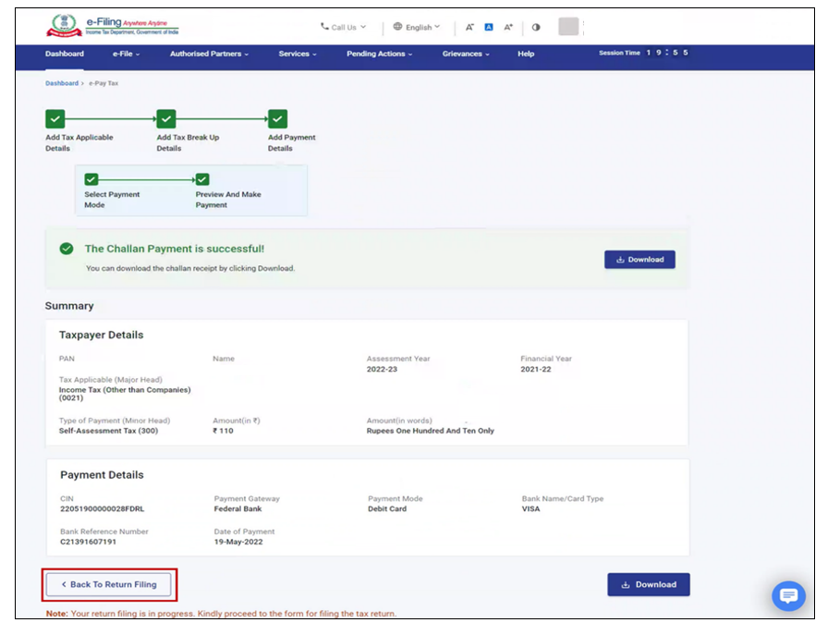Open the Call Us dropdown
Screen dimensions: 840x635
coord(343,28)
